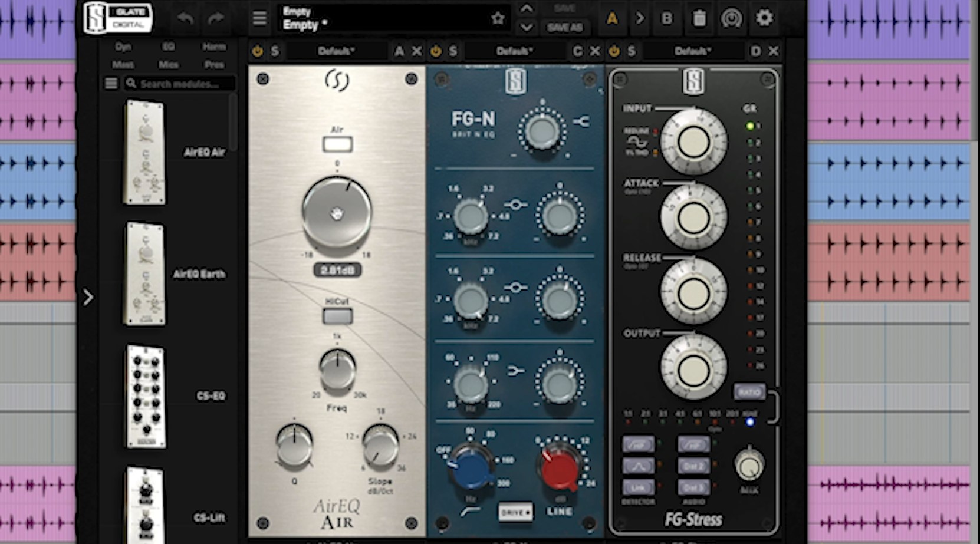Viewport: 980px width, 544px height.
Task: Remove slot D module with X
Action: [x=774, y=51]
